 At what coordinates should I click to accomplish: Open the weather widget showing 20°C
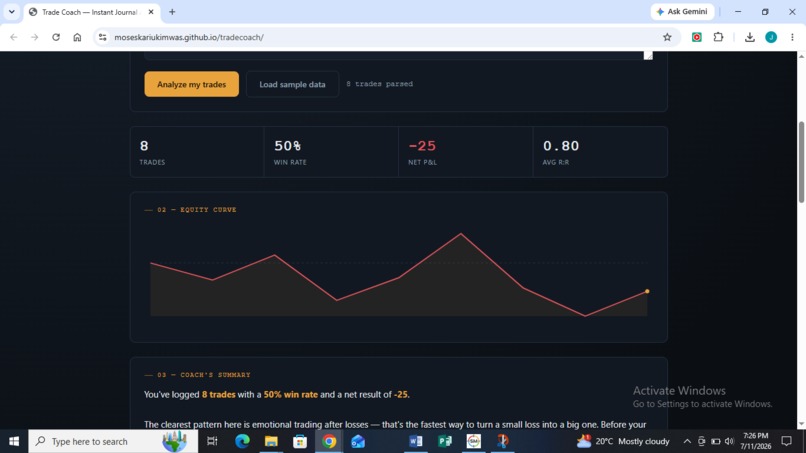pyautogui.click(x=623, y=441)
